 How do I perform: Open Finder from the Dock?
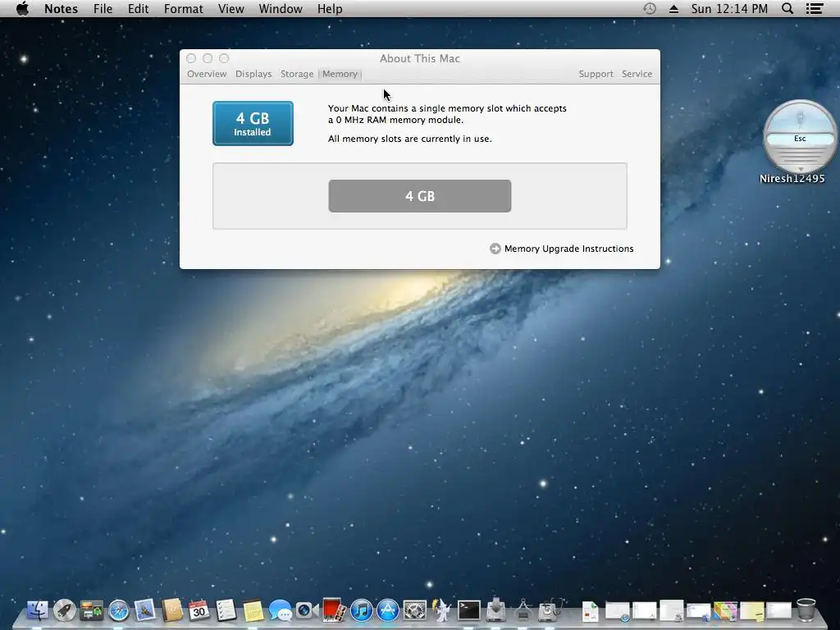tap(37, 610)
